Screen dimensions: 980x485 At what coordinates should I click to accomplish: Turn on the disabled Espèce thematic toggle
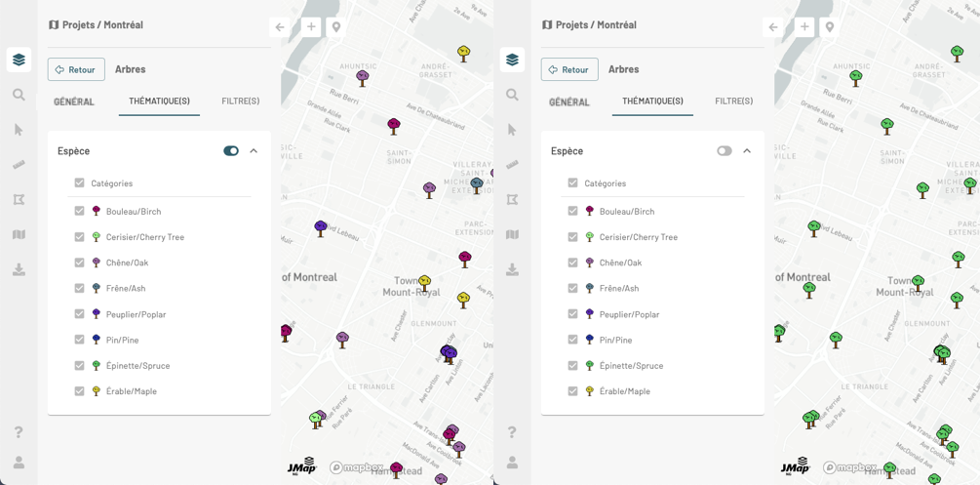coord(725,151)
